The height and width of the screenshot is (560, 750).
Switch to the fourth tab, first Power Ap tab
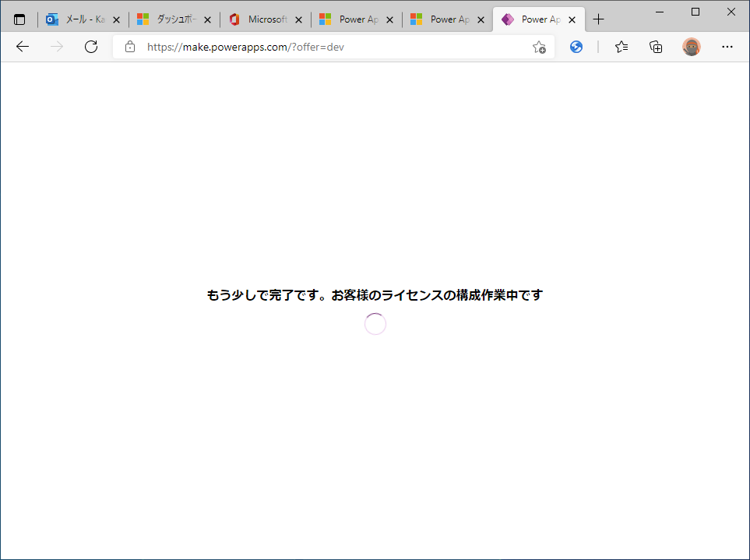pyautogui.click(x=357, y=19)
